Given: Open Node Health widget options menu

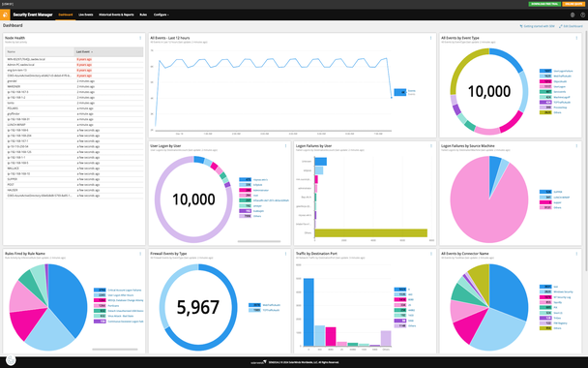Looking at the screenshot, I should coord(140,38).
